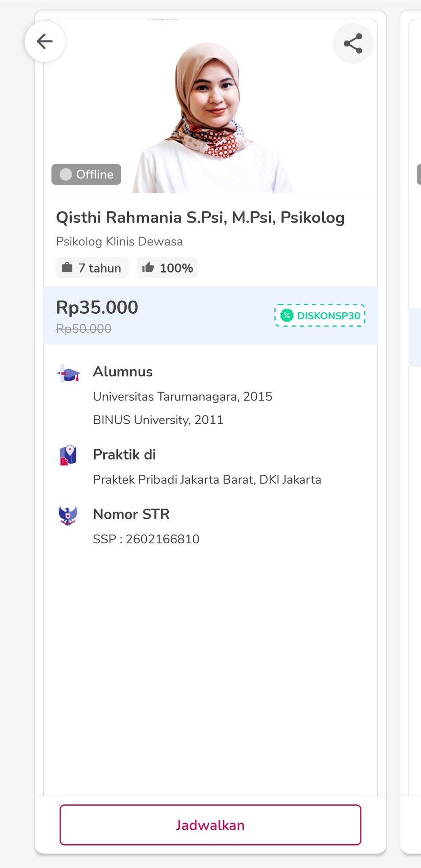Click the green discount percent badge icon

pyautogui.click(x=287, y=315)
